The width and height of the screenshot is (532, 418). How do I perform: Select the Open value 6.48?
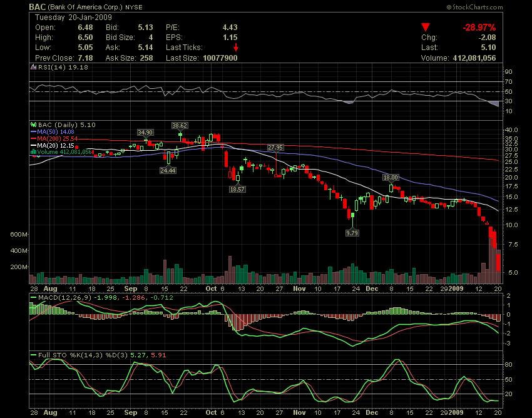pyautogui.click(x=85, y=28)
